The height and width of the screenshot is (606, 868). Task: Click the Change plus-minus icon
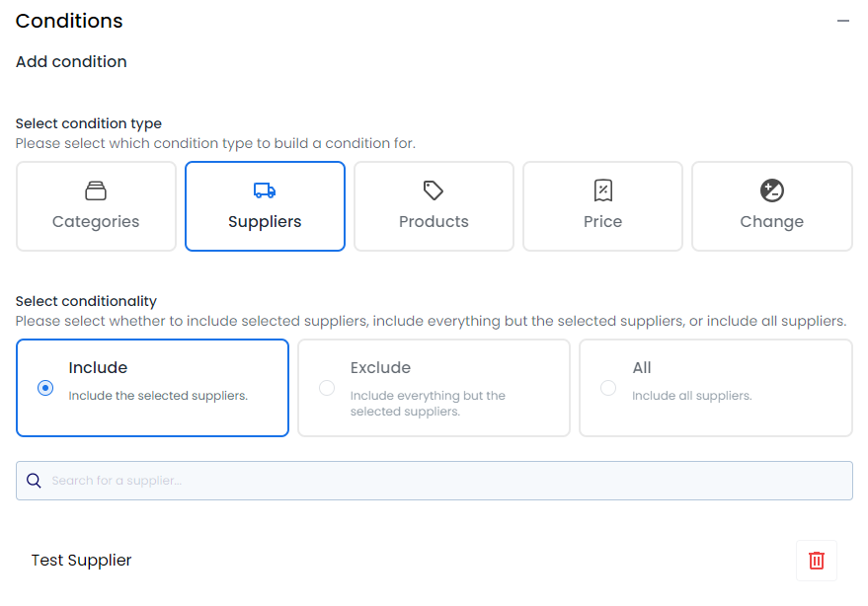[771, 190]
